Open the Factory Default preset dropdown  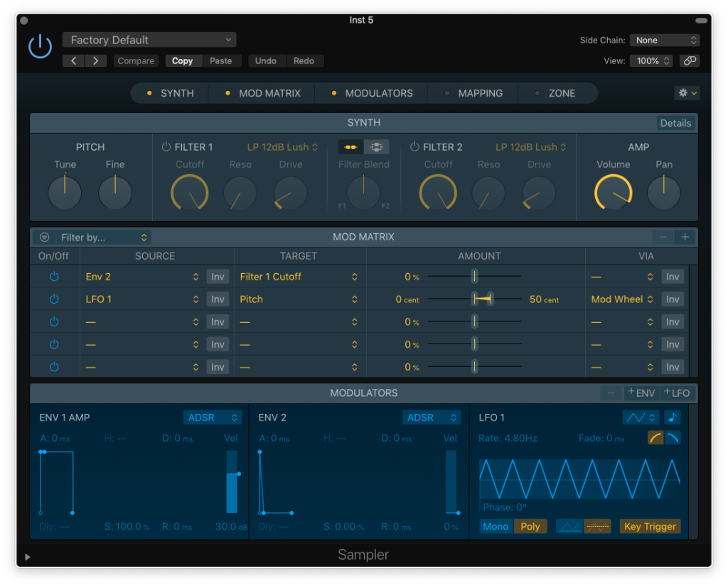coord(149,40)
